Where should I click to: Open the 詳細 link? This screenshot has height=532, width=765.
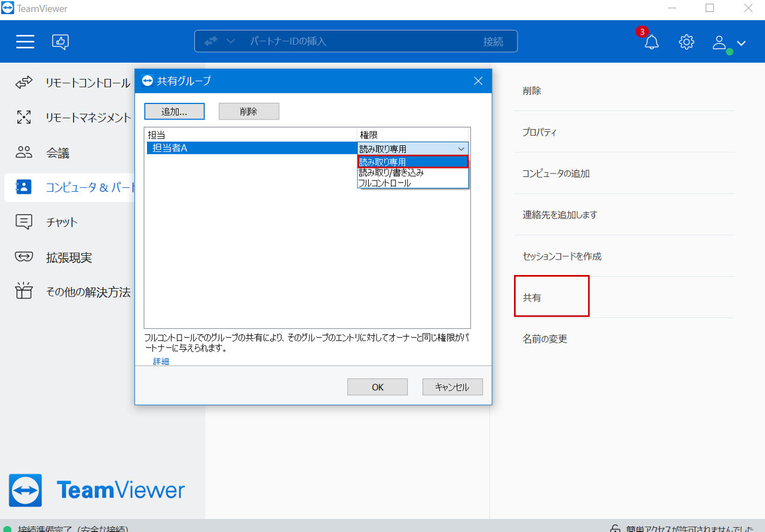pos(161,362)
